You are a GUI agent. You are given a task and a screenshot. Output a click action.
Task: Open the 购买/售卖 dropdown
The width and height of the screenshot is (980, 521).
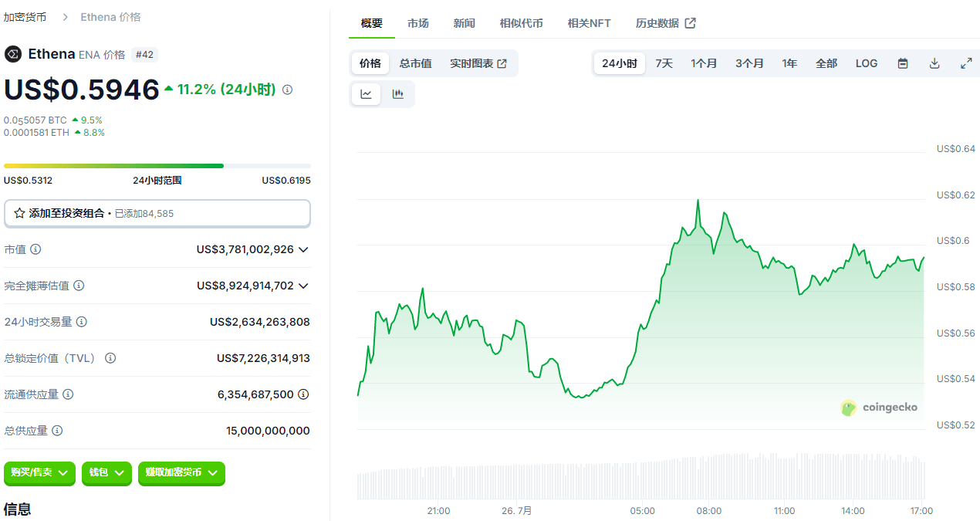39,472
